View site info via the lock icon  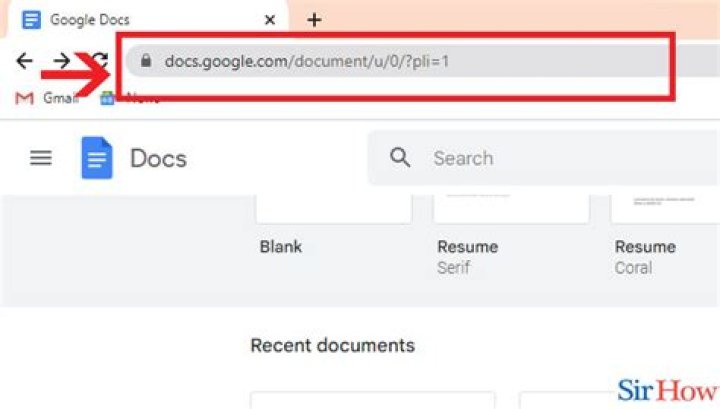(146, 61)
